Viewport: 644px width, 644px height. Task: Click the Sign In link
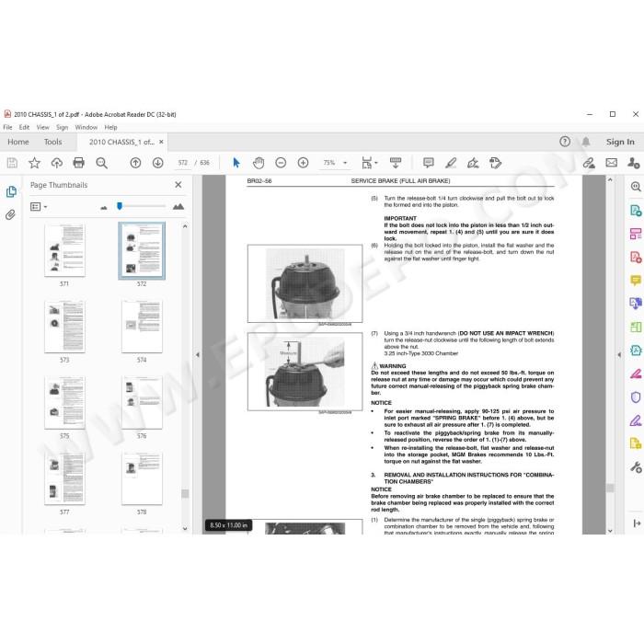point(620,142)
